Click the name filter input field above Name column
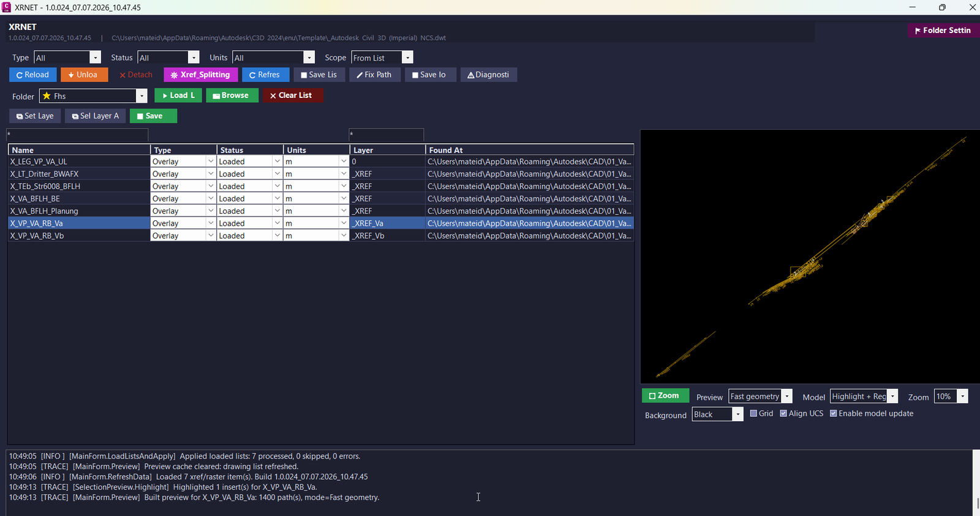This screenshot has height=516, width=980. 77,135
